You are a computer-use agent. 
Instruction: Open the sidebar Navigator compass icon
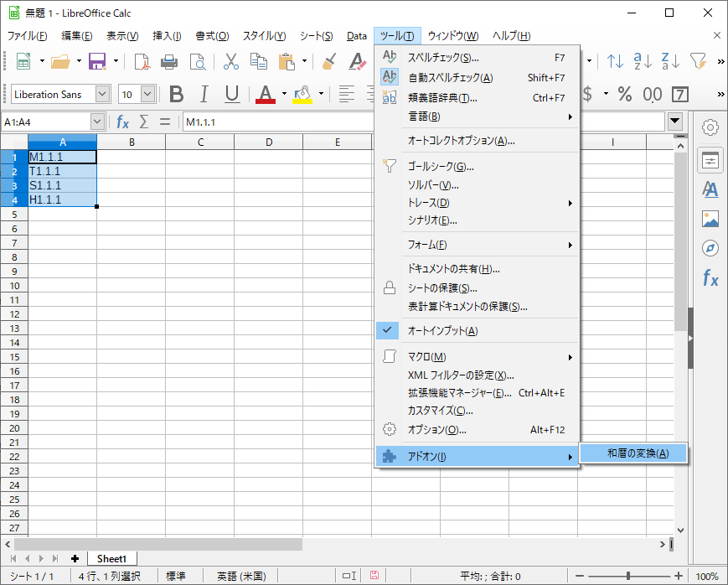(x=710, y=248)
